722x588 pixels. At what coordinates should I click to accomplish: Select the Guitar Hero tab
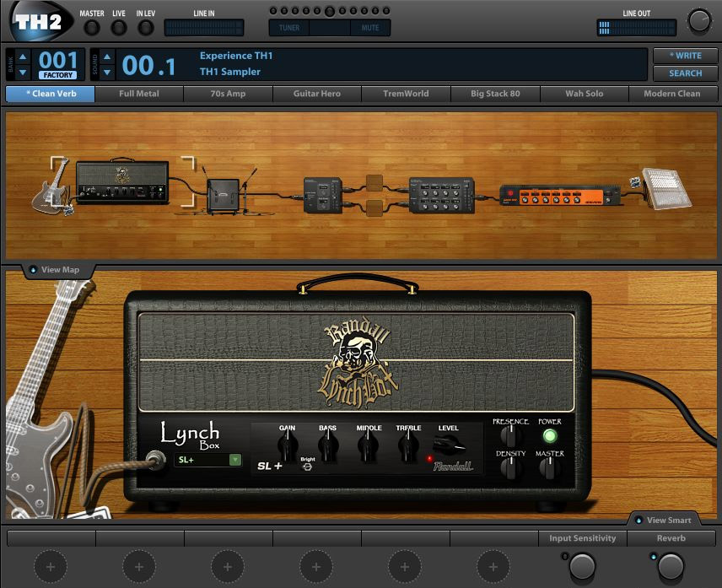click(317, 94)
